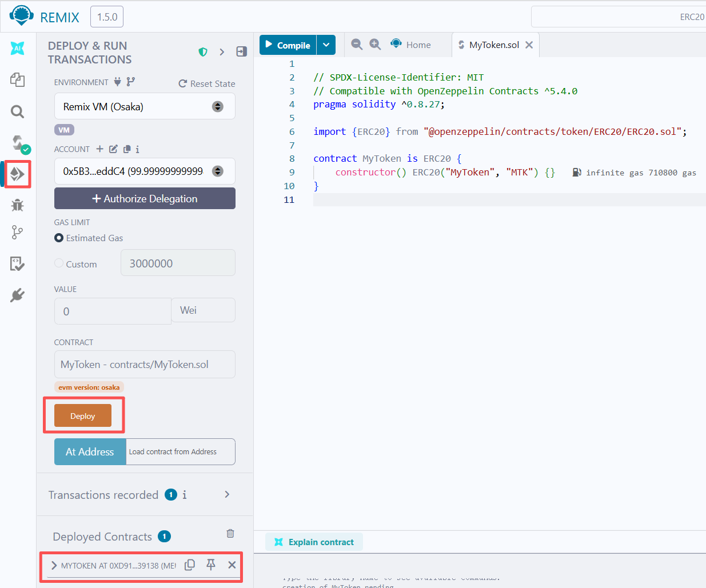Screen dimensions: 706x588
Task: Open the Plugin Manager plug icon
Action: click(17, 295)
